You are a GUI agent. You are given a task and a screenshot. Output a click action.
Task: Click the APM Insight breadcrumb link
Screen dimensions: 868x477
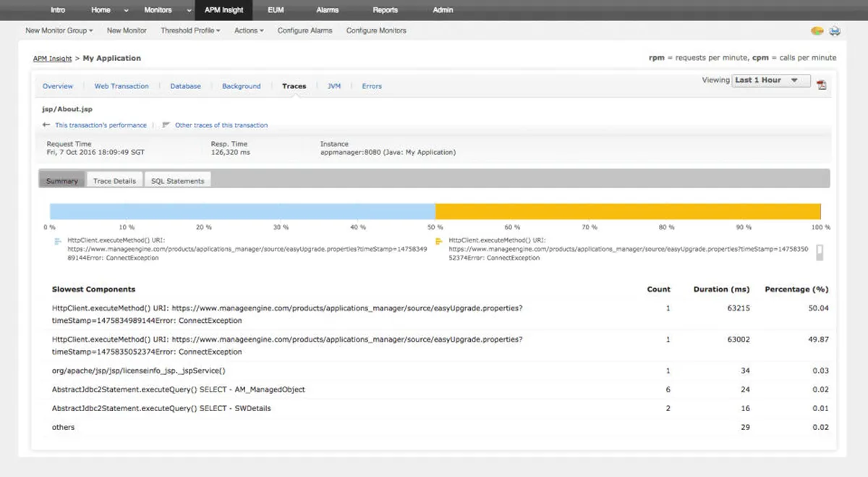[52, 59]
